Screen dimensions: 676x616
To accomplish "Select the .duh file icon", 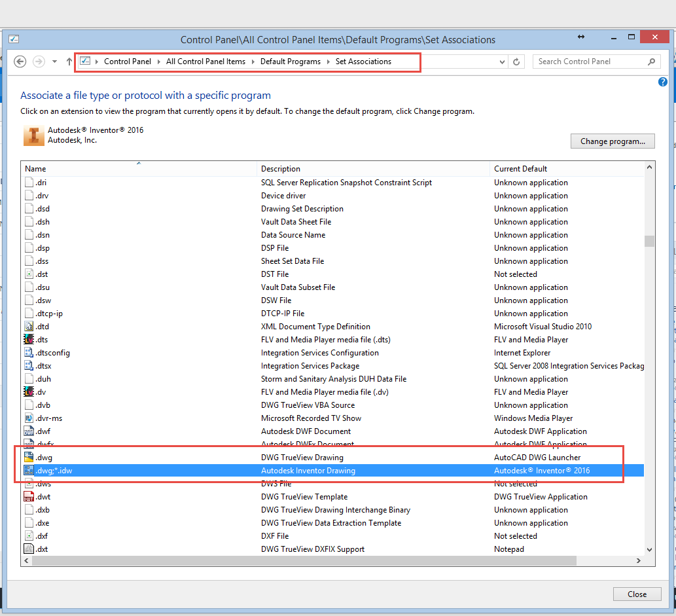I will (x=29, y=379).
